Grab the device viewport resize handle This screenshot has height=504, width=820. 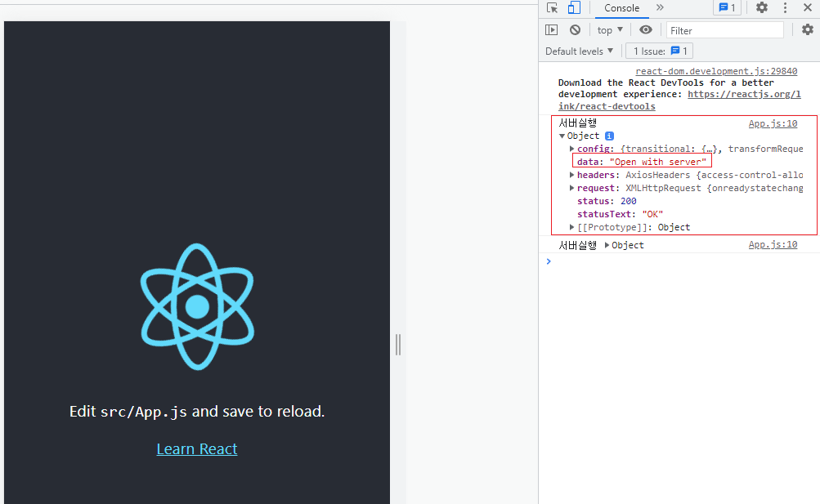(398, 345)
